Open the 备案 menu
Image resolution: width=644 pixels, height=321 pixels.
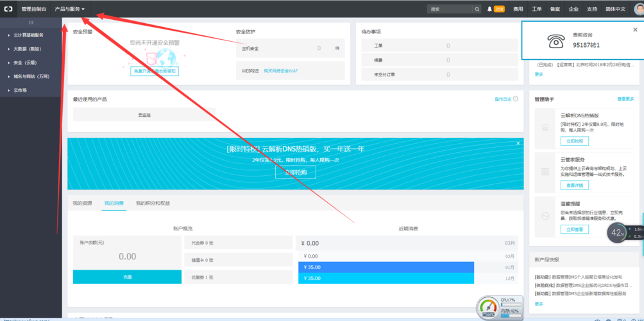[555, 9]
